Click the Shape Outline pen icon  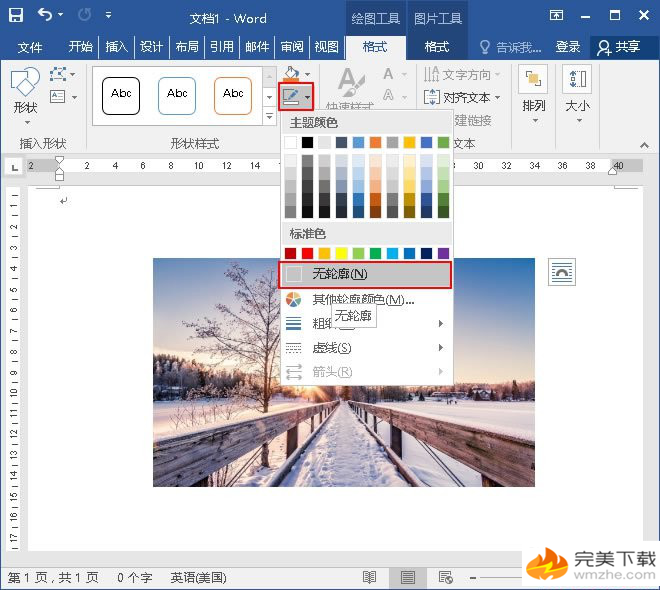tap(291, 97)
